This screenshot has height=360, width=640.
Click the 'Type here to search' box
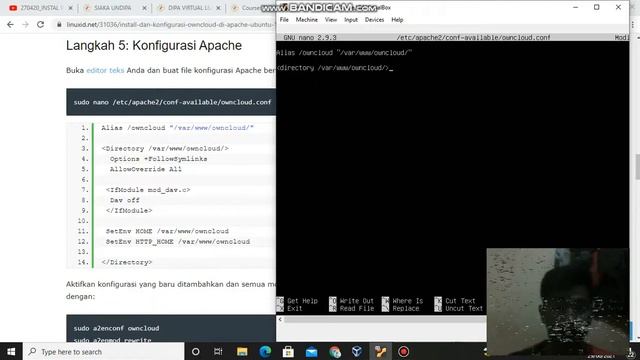104,351
